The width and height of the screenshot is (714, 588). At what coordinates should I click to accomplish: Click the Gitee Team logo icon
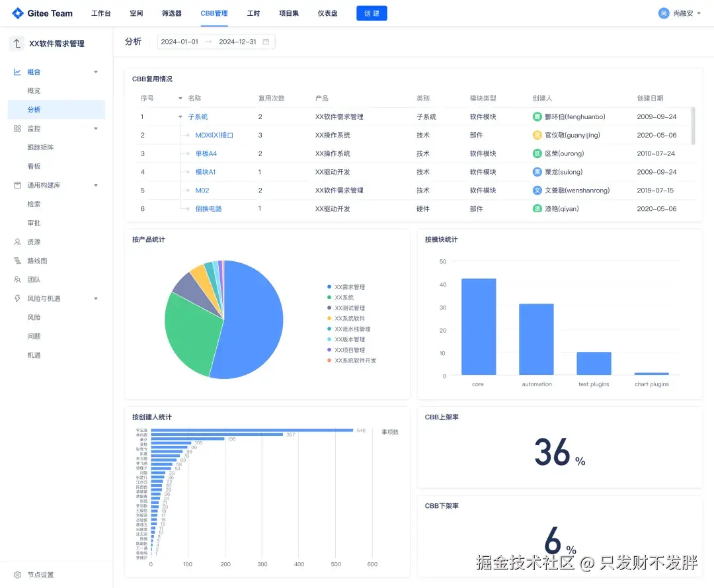pos(18,13)
